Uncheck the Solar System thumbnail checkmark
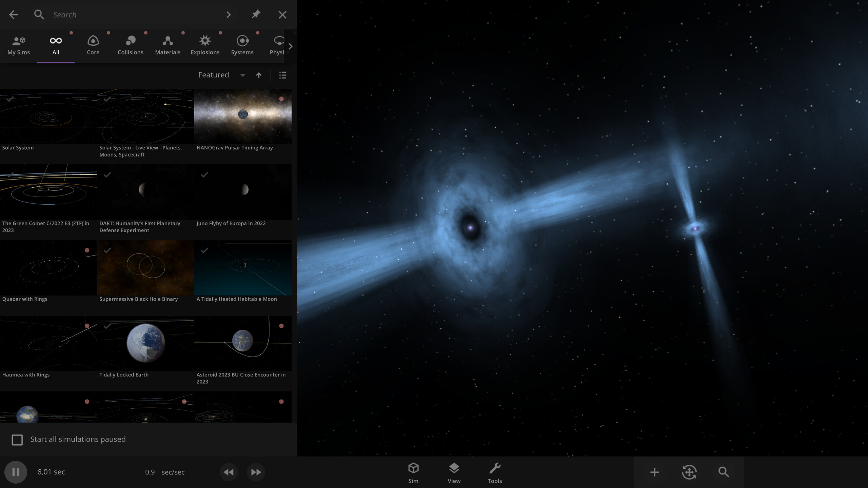Image resolution: width=868 pixels, height=488 pixels. (10, 99)
